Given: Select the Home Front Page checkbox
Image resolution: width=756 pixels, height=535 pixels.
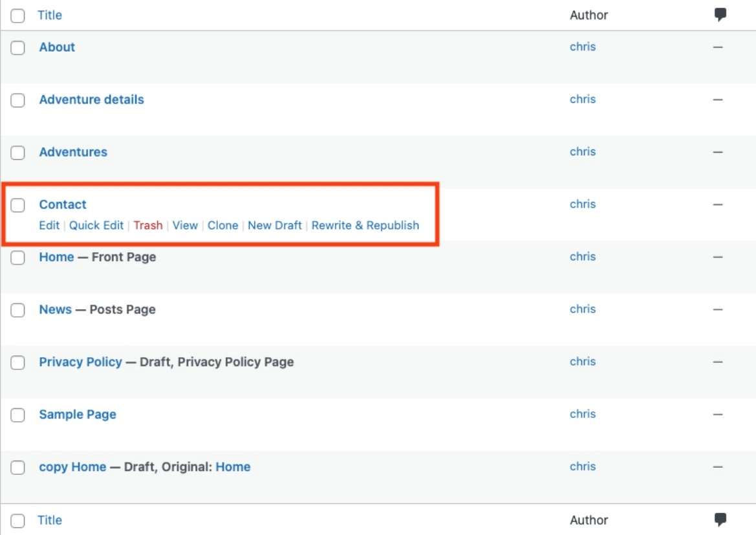Looking at the screenshot, I should click(x=18, y=257).
